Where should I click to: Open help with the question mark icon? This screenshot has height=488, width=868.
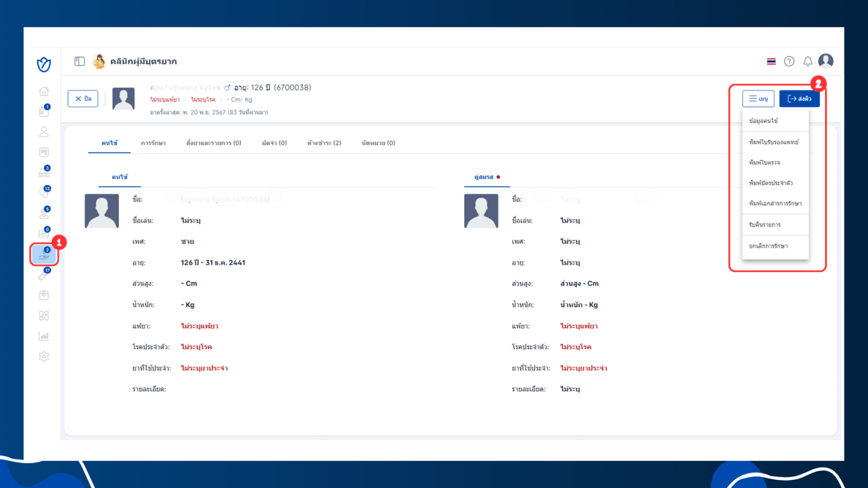click(x=789, y=61)
